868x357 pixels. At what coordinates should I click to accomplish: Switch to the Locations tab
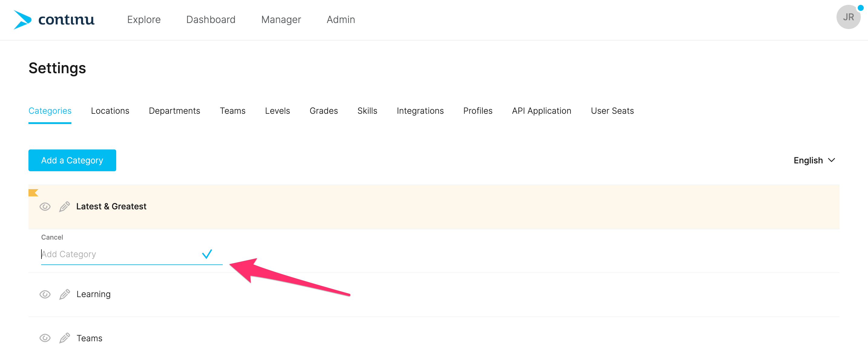pyautogui.click(x=110, y=111)
